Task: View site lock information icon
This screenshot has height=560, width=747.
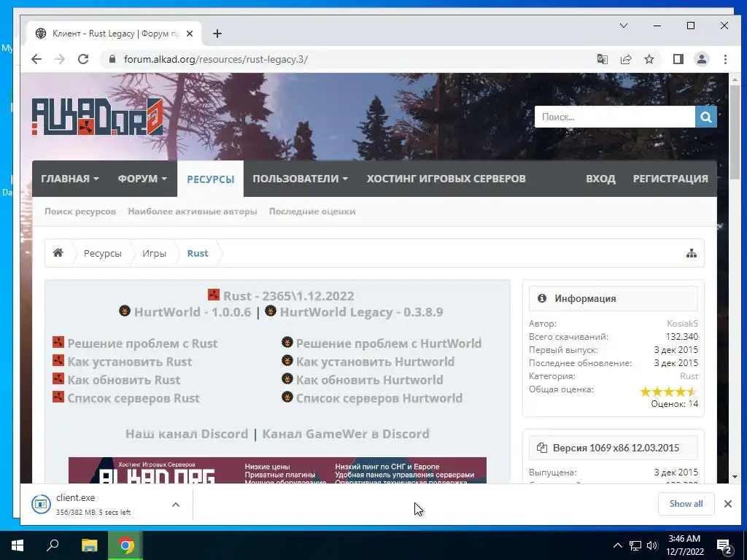Action: click(112, 60)
